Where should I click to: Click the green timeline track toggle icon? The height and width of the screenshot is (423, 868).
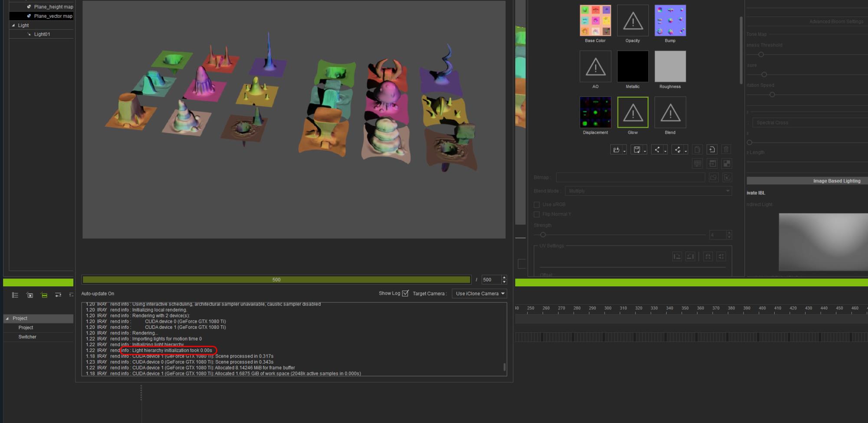pyautogui.click(x=44, y=295)
